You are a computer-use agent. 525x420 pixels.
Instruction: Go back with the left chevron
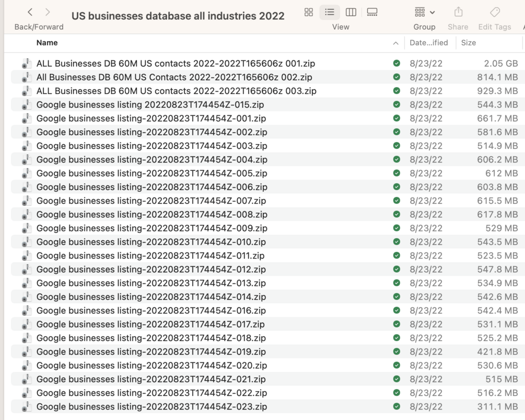click(x=30, y=13)
